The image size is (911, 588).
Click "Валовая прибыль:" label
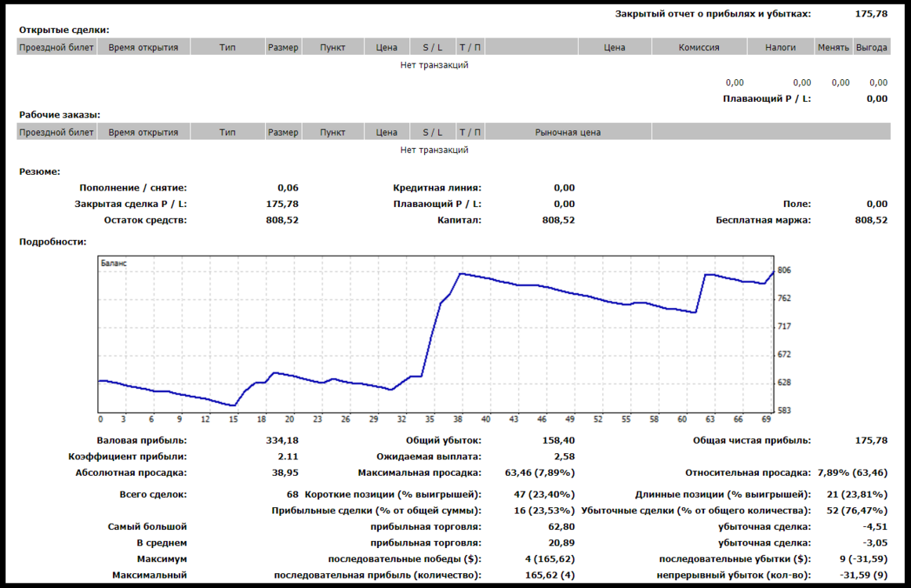click(x=142, y=441)
